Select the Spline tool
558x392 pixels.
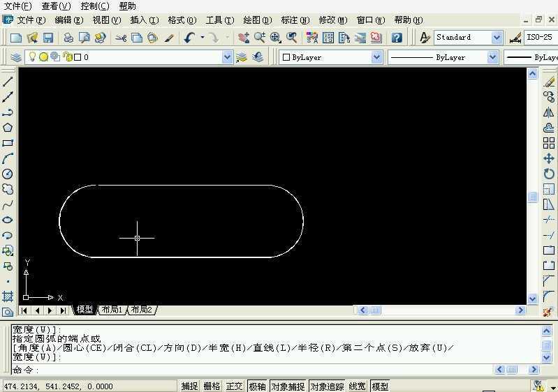(x=8, y=204)
